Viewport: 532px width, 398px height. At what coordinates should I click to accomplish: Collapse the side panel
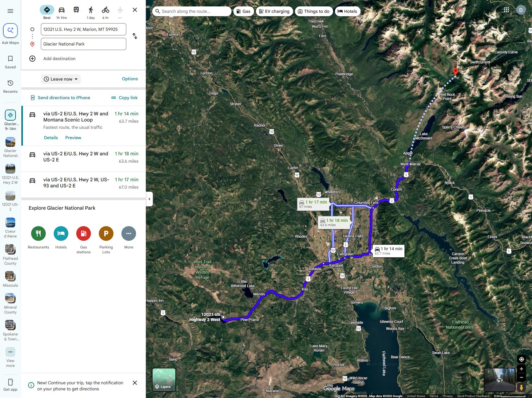tap(149, 199)
